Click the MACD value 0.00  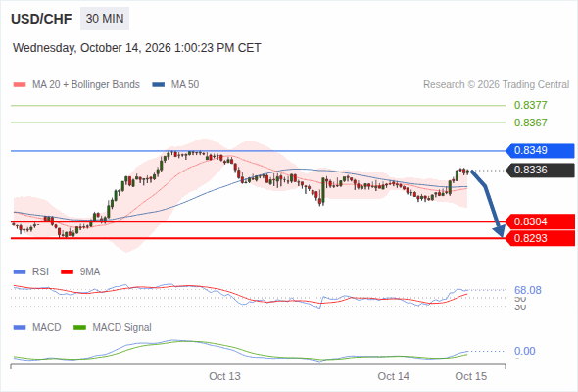point(525,351)
